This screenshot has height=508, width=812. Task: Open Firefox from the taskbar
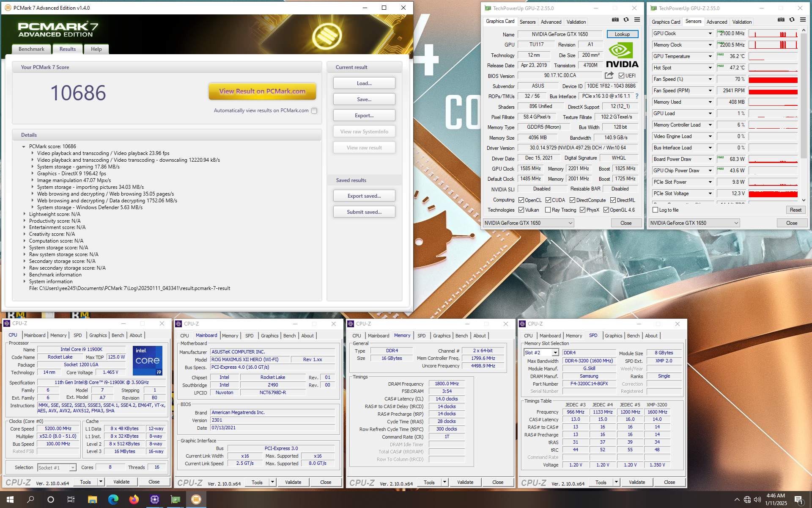click(134, 500)
